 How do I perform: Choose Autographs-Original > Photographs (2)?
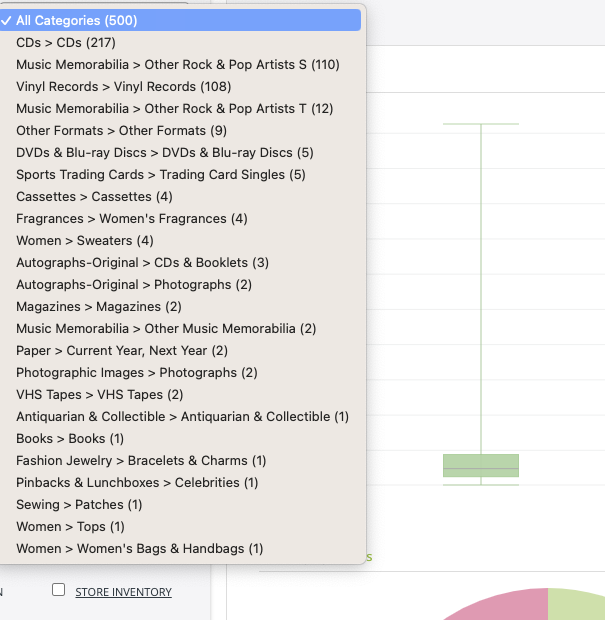click(x=180, y=285)
